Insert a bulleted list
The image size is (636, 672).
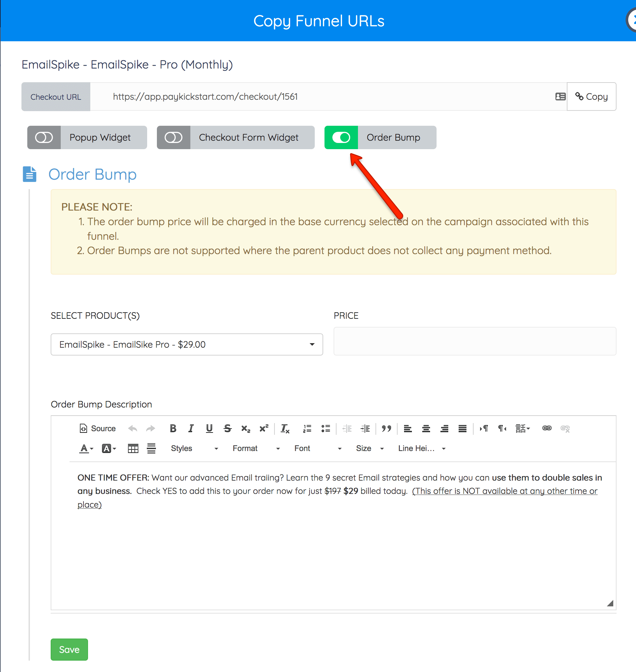pos(325,428)
